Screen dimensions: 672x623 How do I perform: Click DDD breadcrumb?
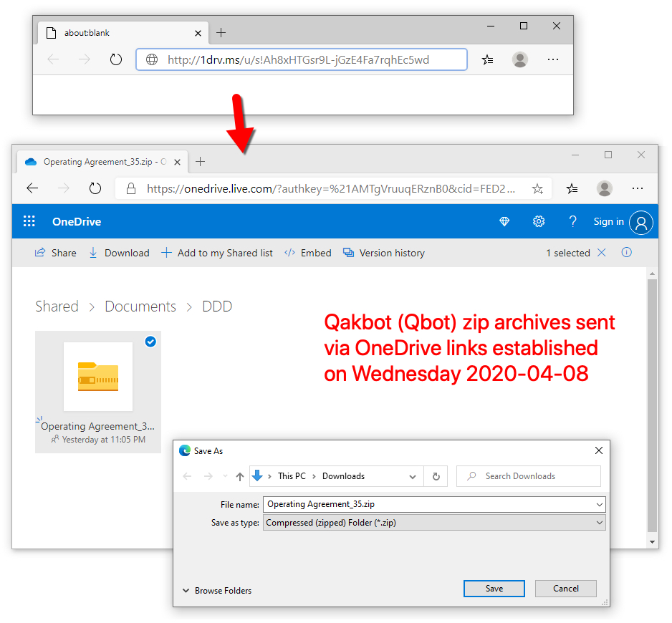(217, 306)
